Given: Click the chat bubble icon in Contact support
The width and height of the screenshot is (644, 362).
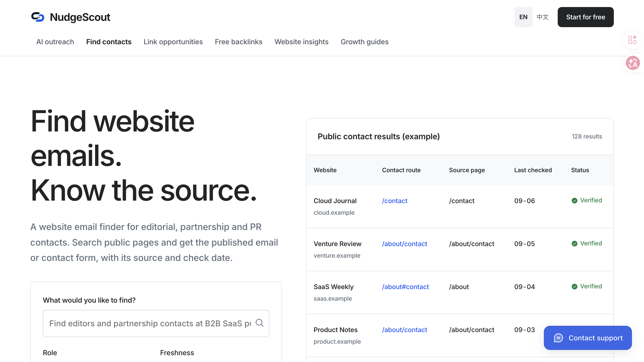Looking at the screenshot, I should 558,338.
